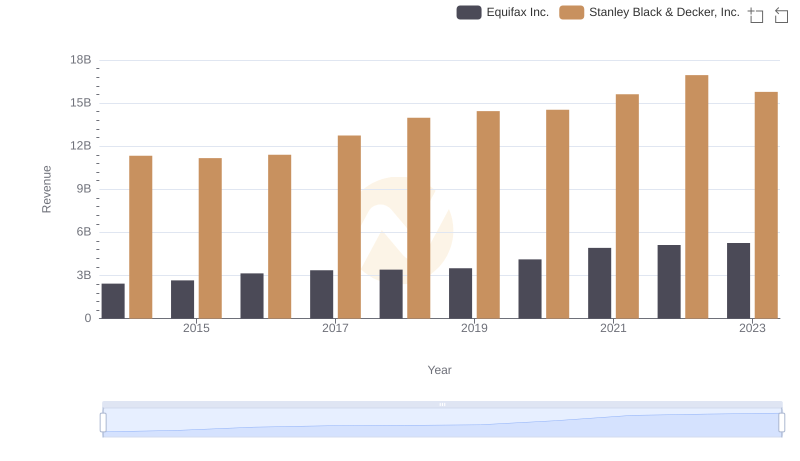
Task: Click the 12B y-axis label
Action: point(81,146)
